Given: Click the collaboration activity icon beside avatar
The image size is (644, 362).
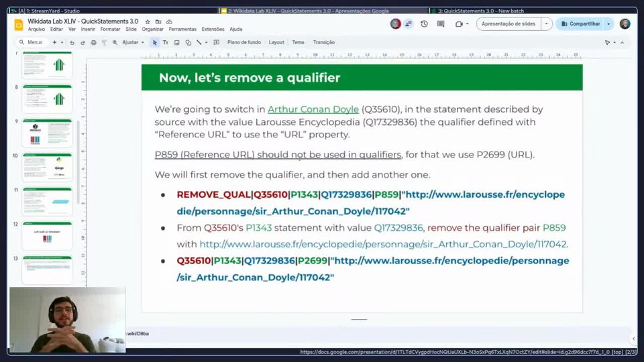Looking at the screenshot, I should [409, 24].
